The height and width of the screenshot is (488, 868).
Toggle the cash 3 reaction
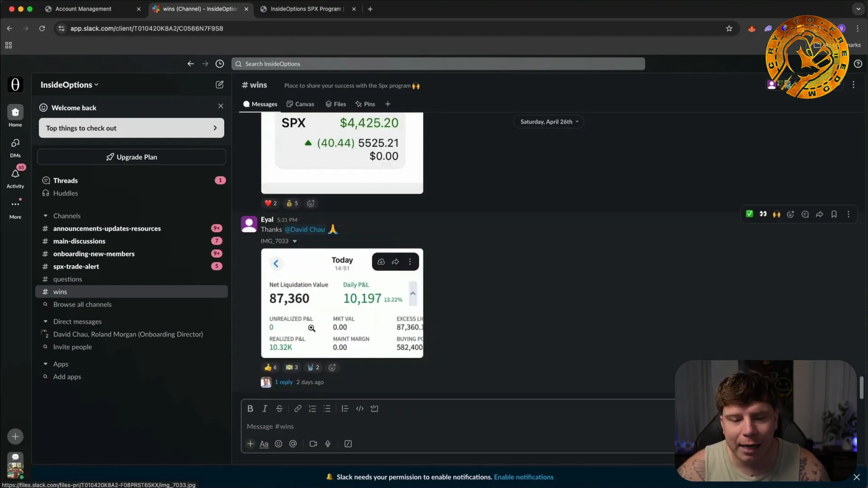point(292,367)
